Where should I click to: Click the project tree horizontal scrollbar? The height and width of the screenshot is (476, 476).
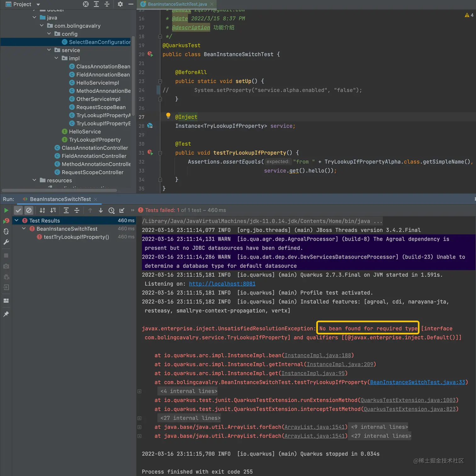click(59, 190)
